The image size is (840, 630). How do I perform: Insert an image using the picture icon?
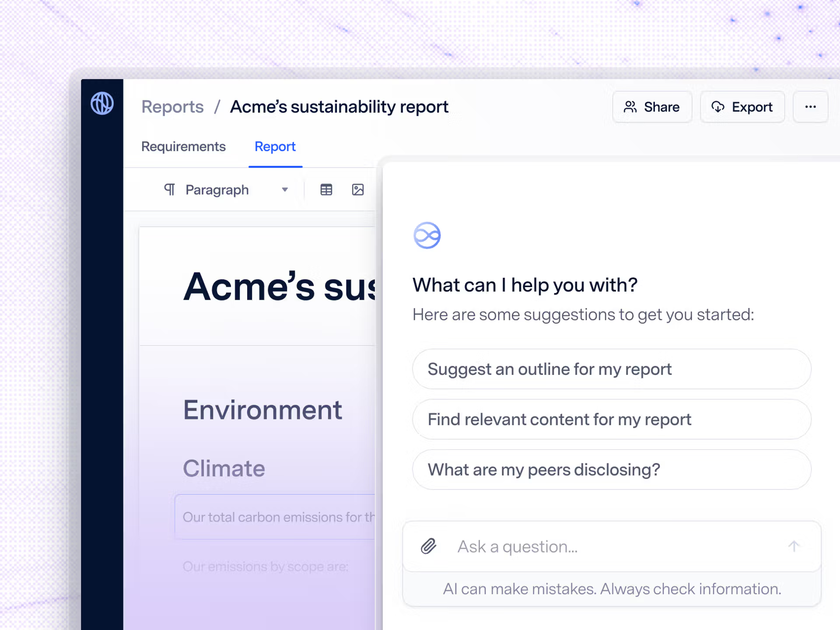coord(358,189)
